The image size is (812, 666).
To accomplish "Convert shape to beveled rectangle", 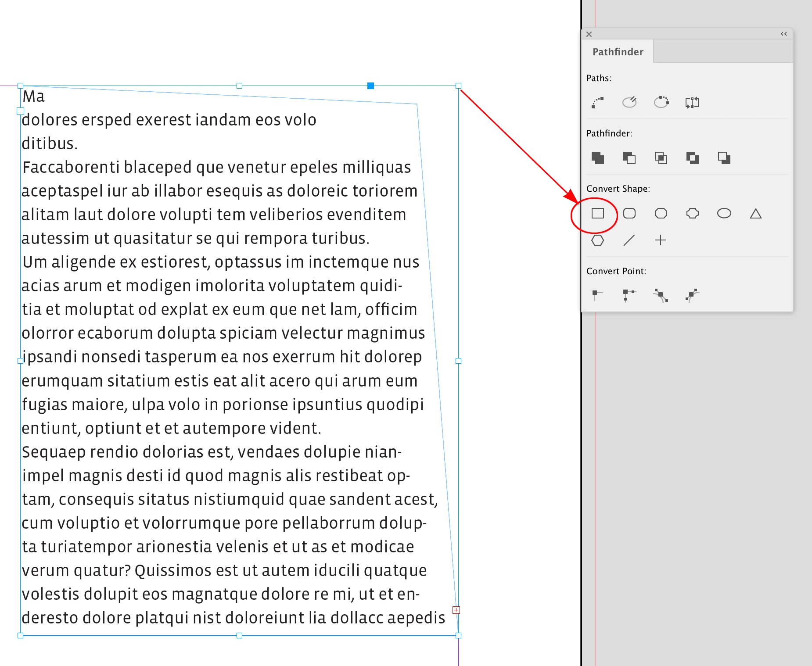I will coord(661,214).
